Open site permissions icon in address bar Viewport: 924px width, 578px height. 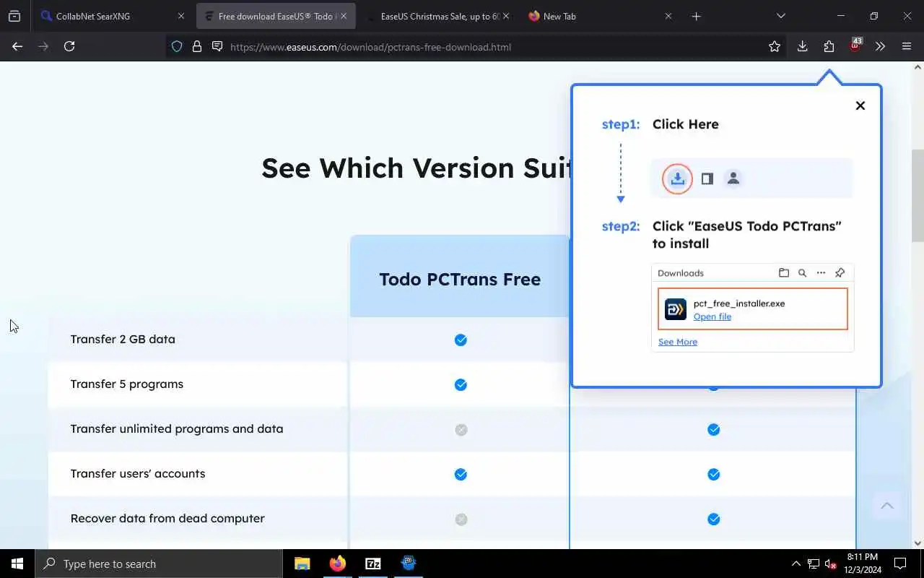coord(217,46)
